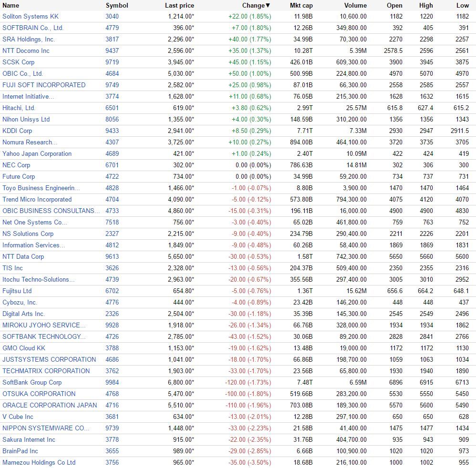Open the Hitachi, Ltd. stock link
The height and width of the screenshot is (468, 476).
point(19,108)
